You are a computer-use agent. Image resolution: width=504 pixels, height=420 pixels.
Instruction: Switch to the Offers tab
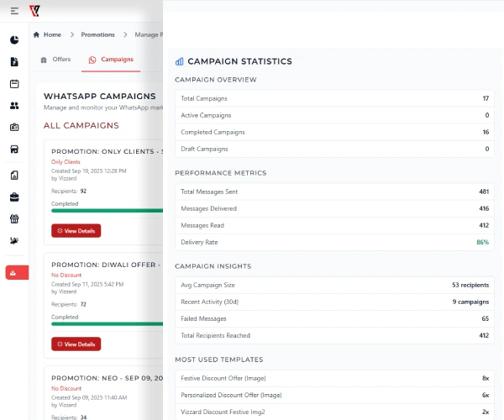coord(55,60)
